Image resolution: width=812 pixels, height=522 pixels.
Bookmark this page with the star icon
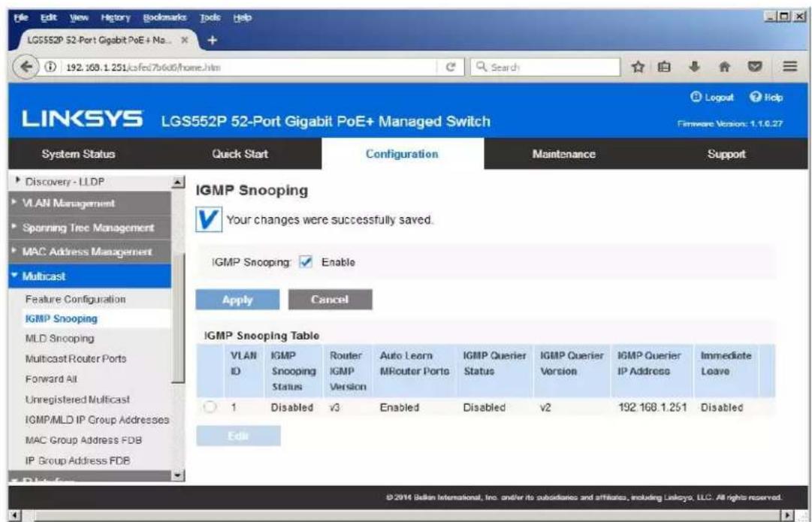pos(639,67)
